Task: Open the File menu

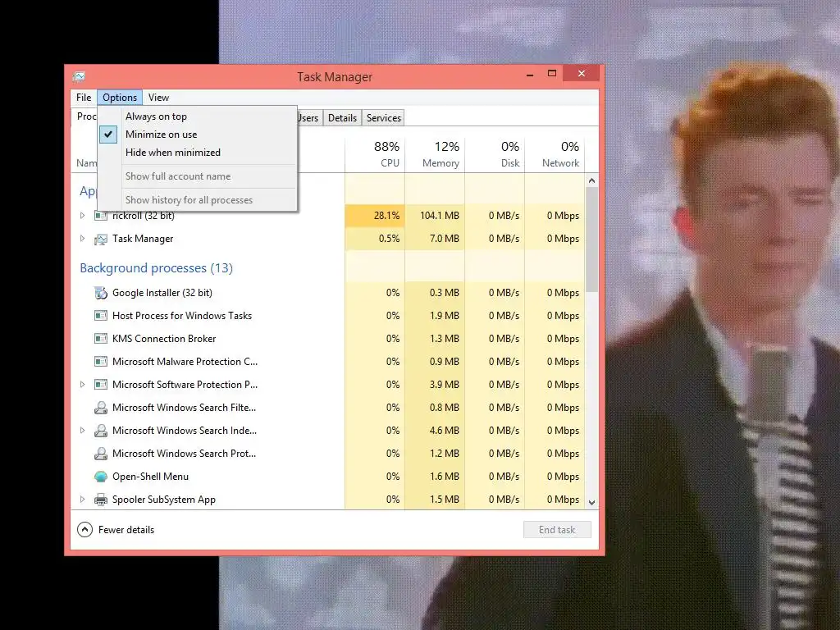Action: coord(84,98)
